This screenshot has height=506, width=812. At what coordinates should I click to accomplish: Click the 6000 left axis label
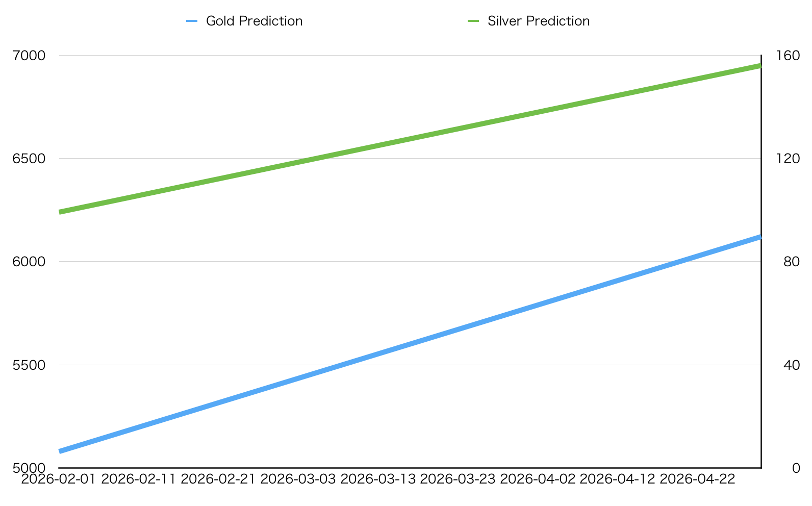[29, 261]
